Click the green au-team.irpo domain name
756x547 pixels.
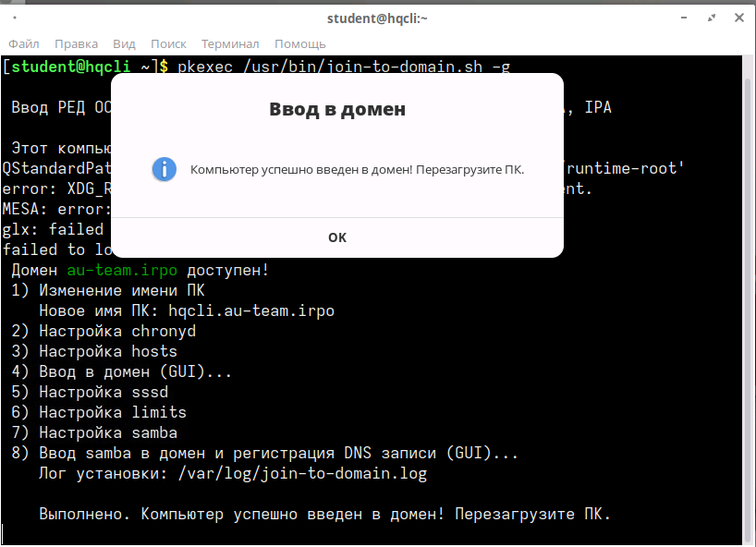coord(122,270)
